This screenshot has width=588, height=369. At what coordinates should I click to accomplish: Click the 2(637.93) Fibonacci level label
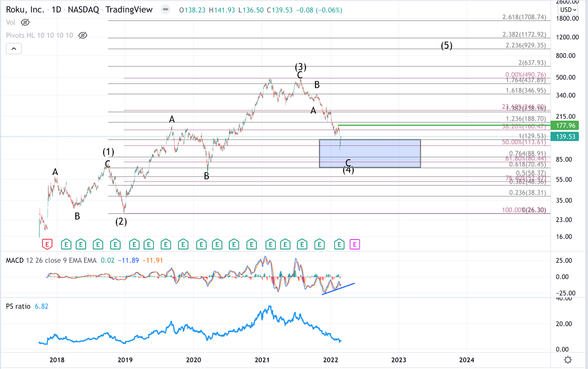pyautogui.click(x=532, y=63)
